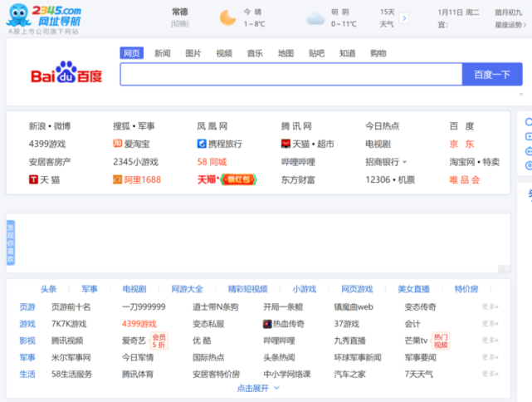Click the 百度一下 search button
The width and height of the screenshot is (532, 402).
click(x=492, y=74)
